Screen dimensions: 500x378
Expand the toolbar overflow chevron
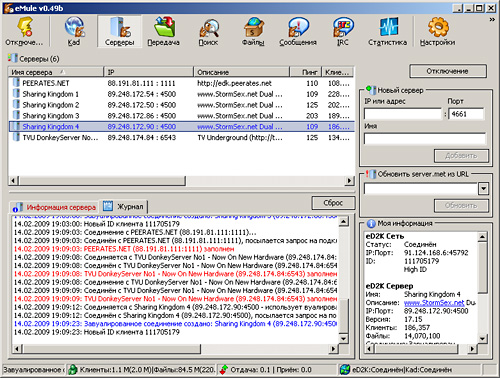492,20
